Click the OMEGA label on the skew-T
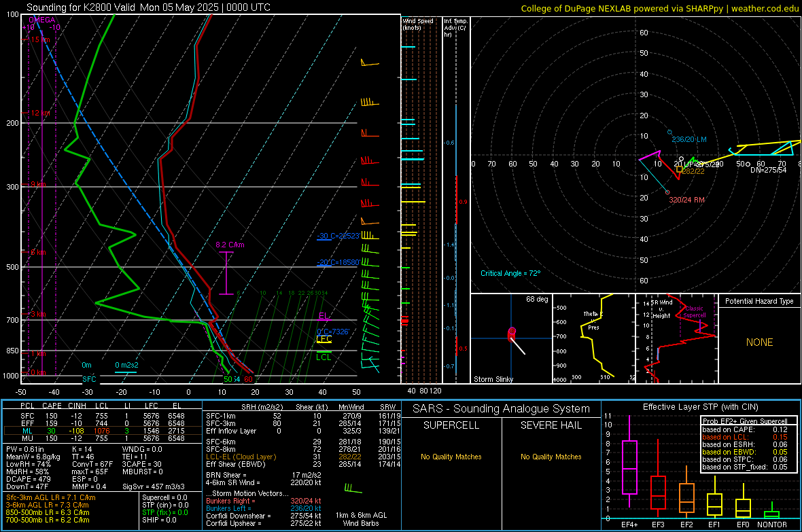The width and height of the screenshot is (802, 532). tap(42, 20)
